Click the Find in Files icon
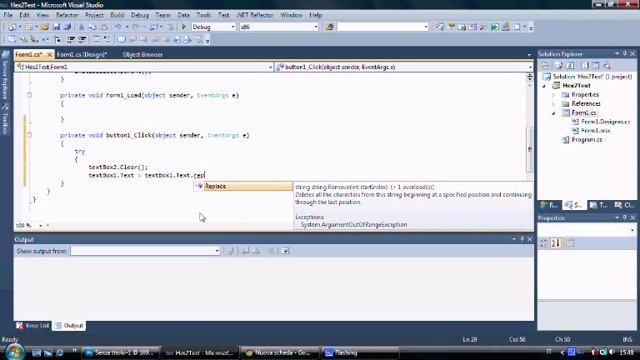Screen dimensions: 640x360 [329, 27]
